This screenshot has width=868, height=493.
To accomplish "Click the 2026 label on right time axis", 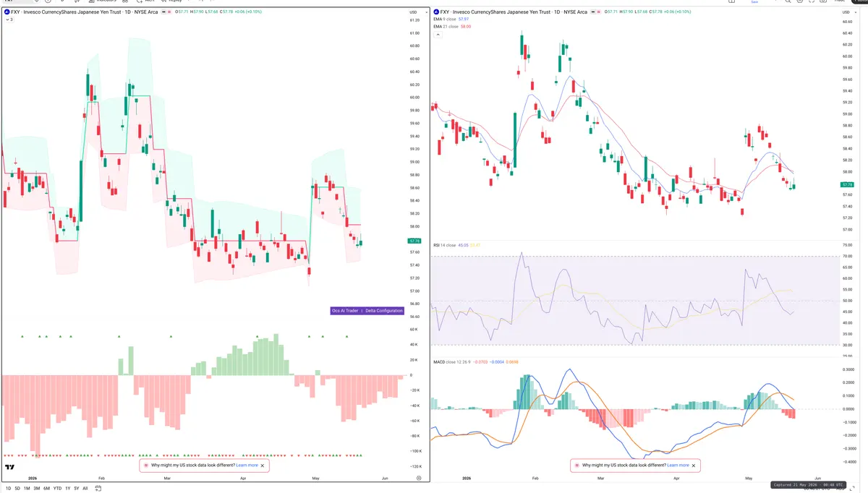I will point(466,479).
